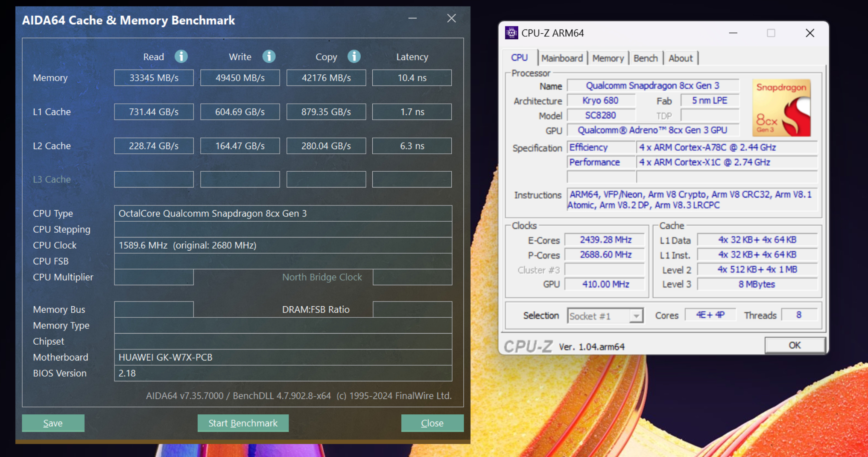Click the OK button in CPU-Z
Screen dimensions: 868x457
pyautogui.click(x=795, y=345)
